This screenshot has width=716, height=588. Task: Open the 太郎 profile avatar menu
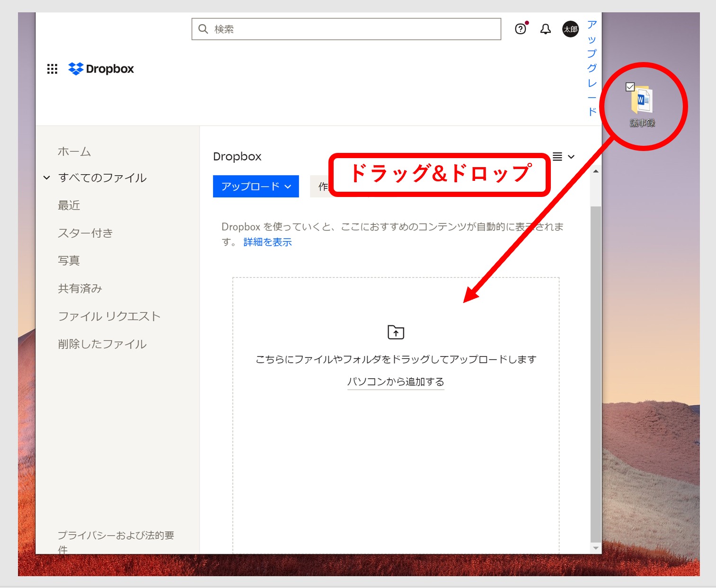pos(571,29)
